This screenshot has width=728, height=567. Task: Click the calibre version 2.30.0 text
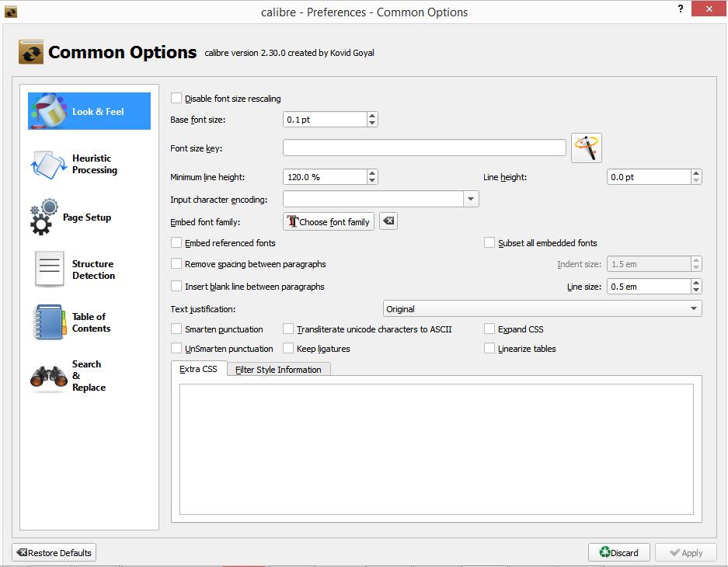(x=289, y=53)
